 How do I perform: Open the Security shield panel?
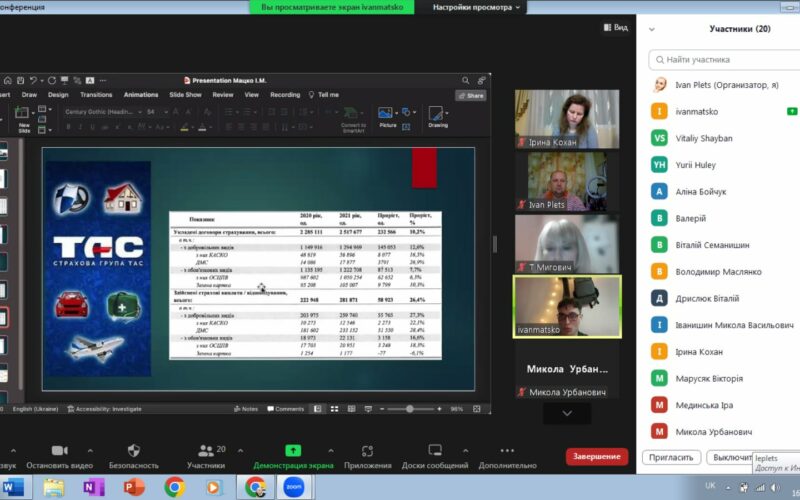point(133,451)
